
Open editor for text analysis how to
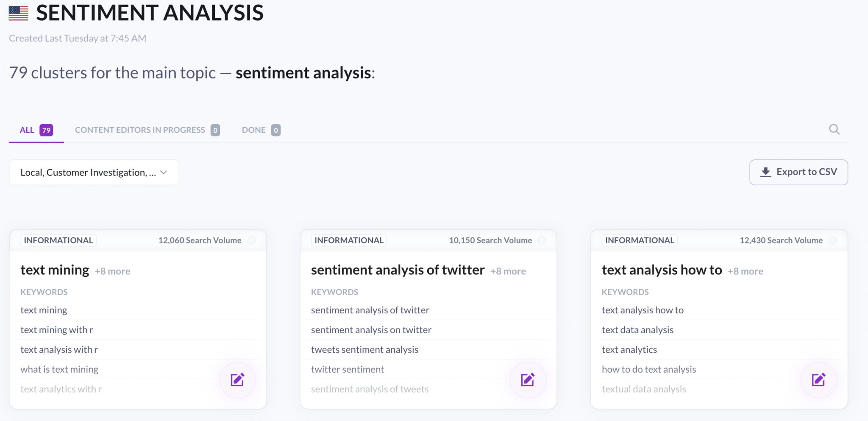point(818,379)
